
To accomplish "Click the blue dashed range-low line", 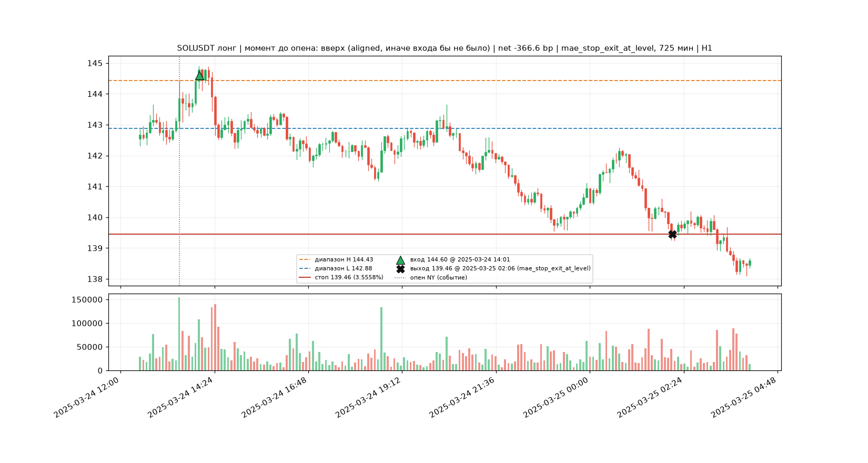I will click(x=445, y=128).
